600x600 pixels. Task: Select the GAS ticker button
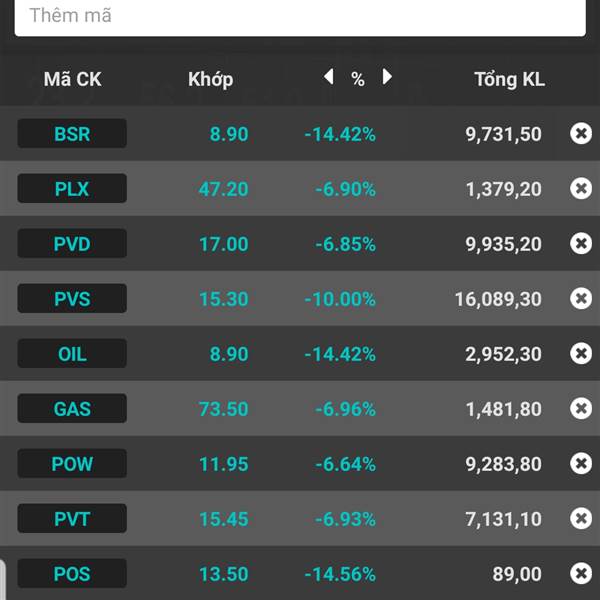(72, 408)
